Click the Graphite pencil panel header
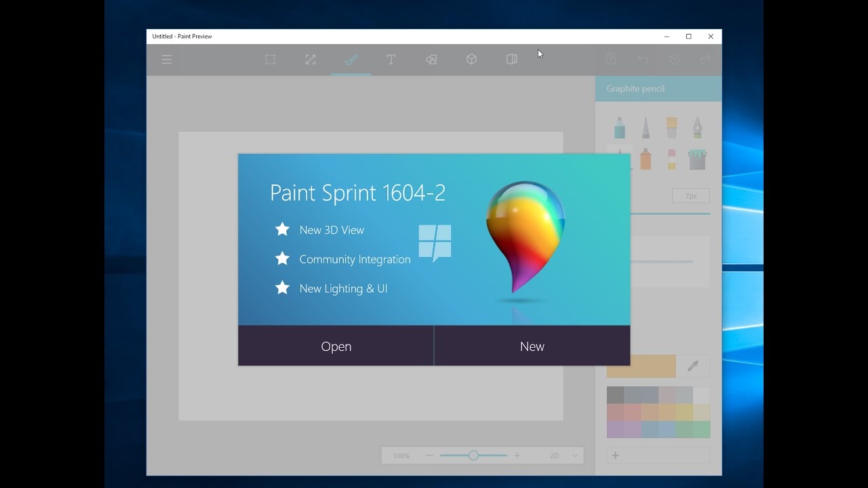 (658, 89)
